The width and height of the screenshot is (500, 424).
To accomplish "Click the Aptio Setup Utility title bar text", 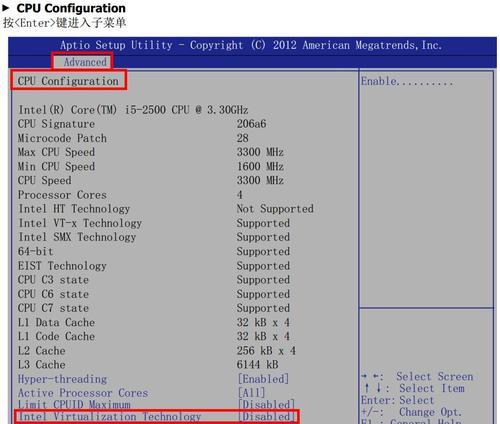I will tap(251, 45).
